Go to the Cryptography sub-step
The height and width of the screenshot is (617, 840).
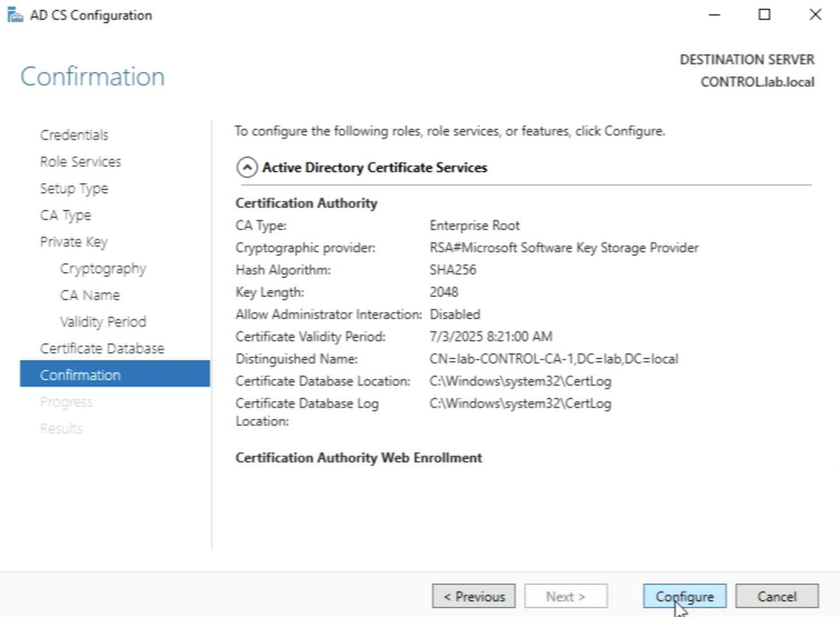point(103,269)
